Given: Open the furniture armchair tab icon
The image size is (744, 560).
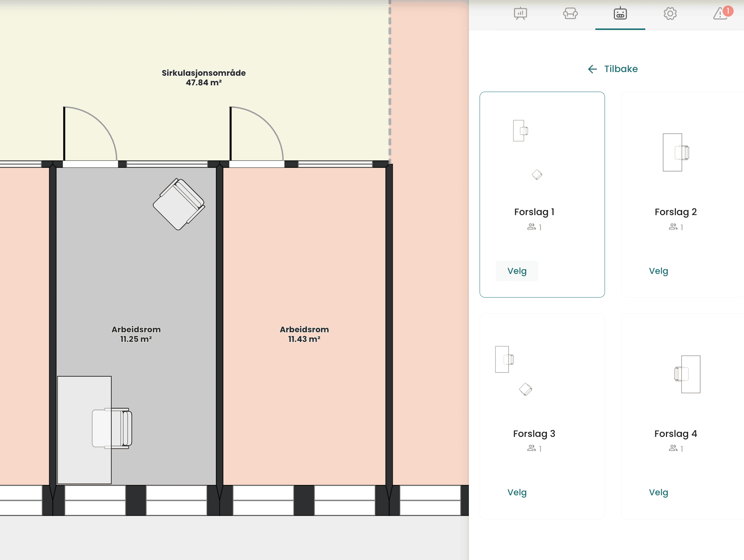Looking at the screenshot, I should click(570, 14).
